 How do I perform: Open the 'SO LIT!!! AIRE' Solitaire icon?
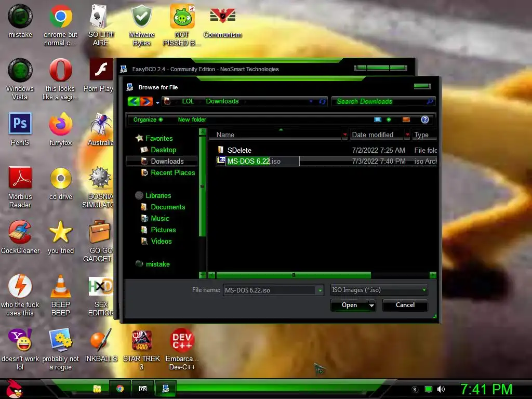101,25
